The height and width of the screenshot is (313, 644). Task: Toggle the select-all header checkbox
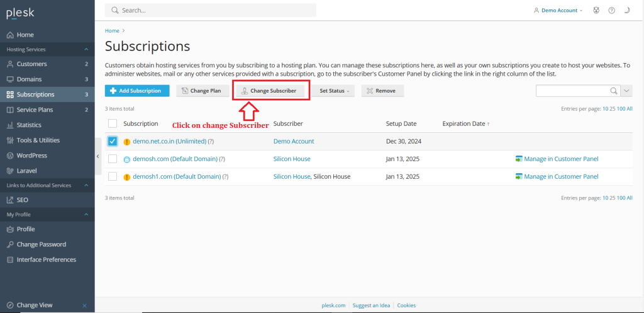click(113, 123)
